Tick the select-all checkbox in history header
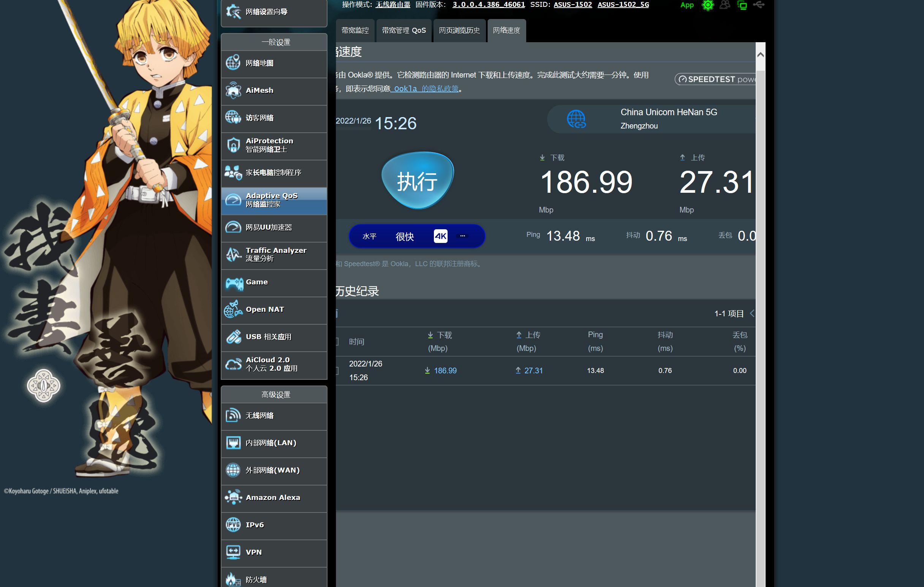Image resolution: width=924 pixels, height=587 pixels. pyautogui.click(x=337, y=342)
